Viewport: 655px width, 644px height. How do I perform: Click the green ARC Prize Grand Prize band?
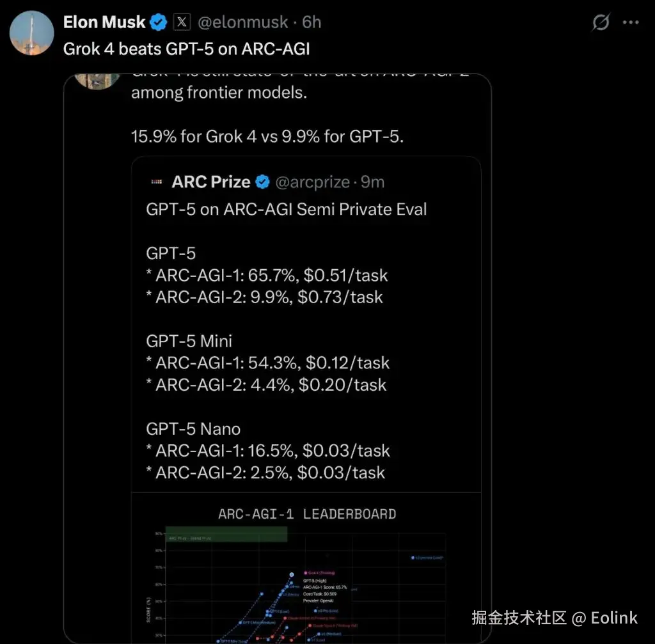pos(226,535)
